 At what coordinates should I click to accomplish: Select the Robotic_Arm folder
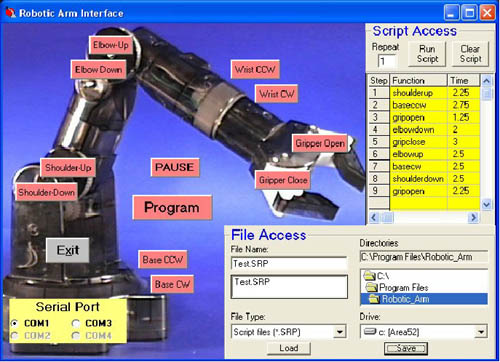424,299
